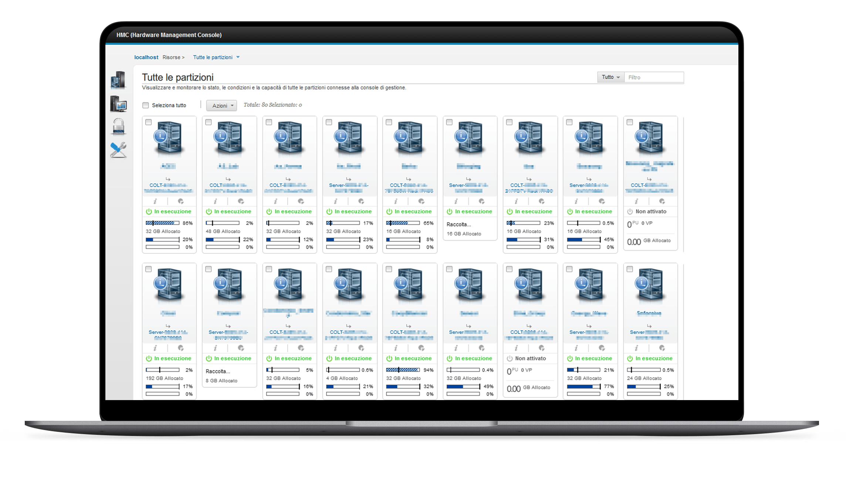Open the Resources server icon in sidebar
The image size is (846, 504).
coord(118,80)
